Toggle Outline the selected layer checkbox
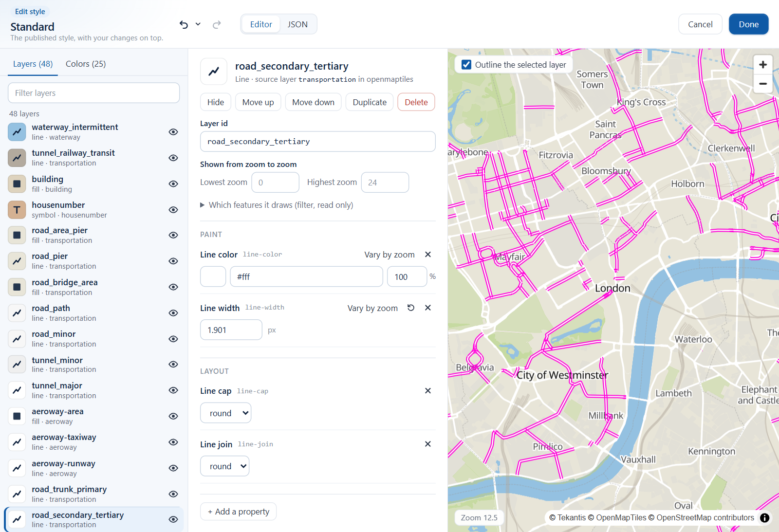 coord(466,65)
